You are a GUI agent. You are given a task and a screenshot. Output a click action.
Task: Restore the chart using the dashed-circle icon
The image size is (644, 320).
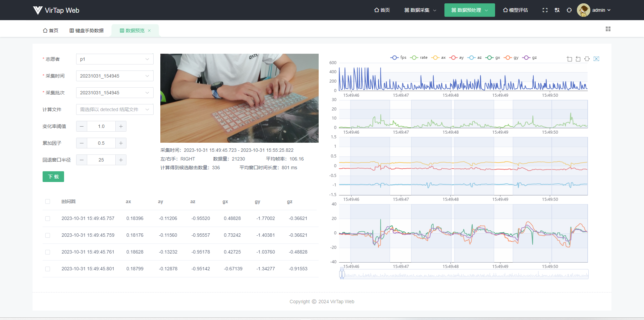point(587,59)
